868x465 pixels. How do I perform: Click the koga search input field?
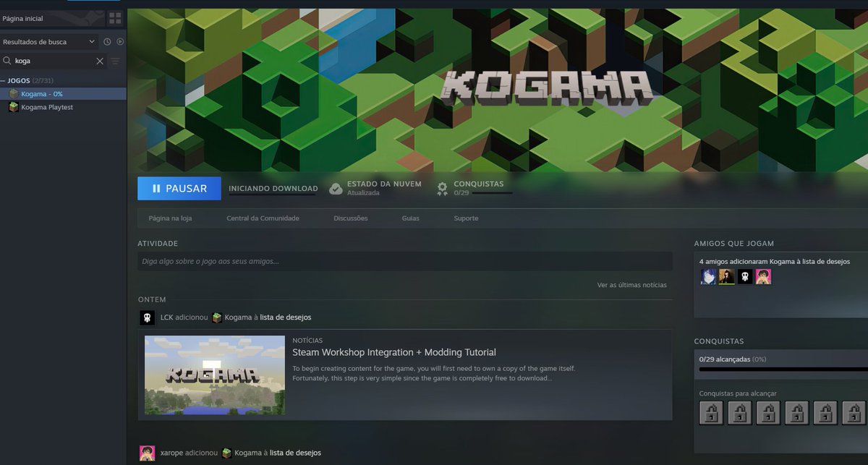pyautogui.click(x=54, y=61)
